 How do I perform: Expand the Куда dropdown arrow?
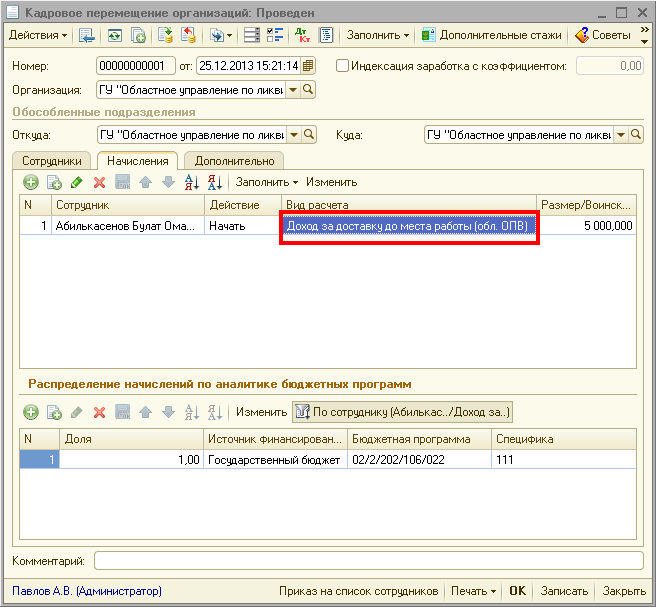point(621,135)
